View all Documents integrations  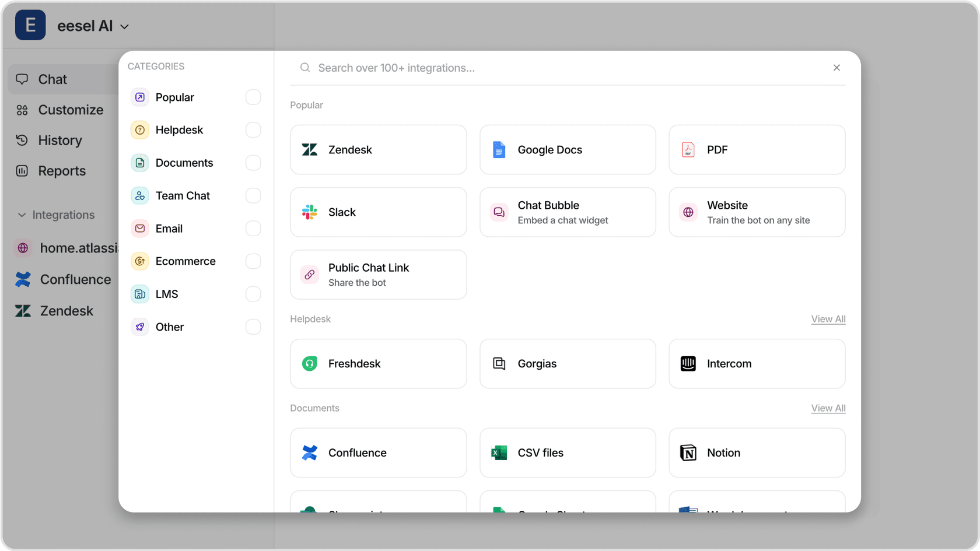coord(828,408)
